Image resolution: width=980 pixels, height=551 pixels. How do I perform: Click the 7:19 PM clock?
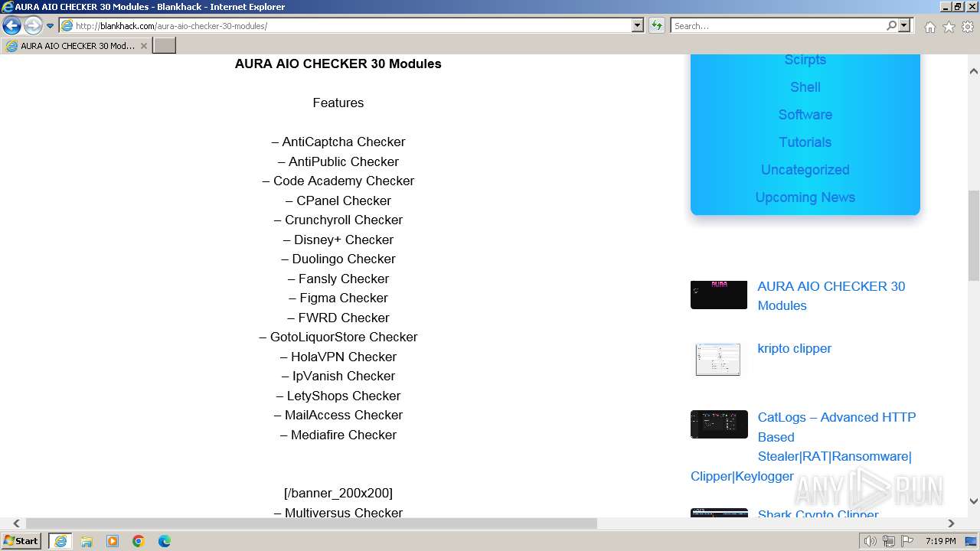pyautogui.click(x=941, y=541)
